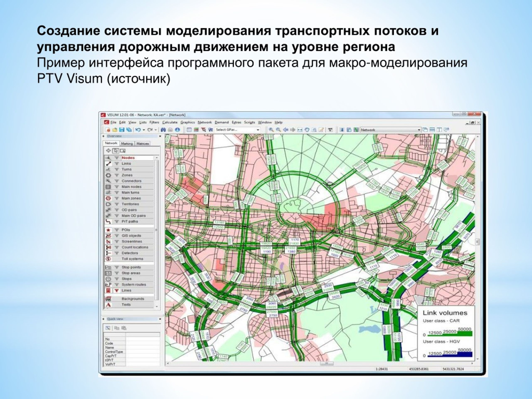The height and width of the screenshot is (399, 532).
Task: Open the Graphics menu
Action: pos(188,122)
